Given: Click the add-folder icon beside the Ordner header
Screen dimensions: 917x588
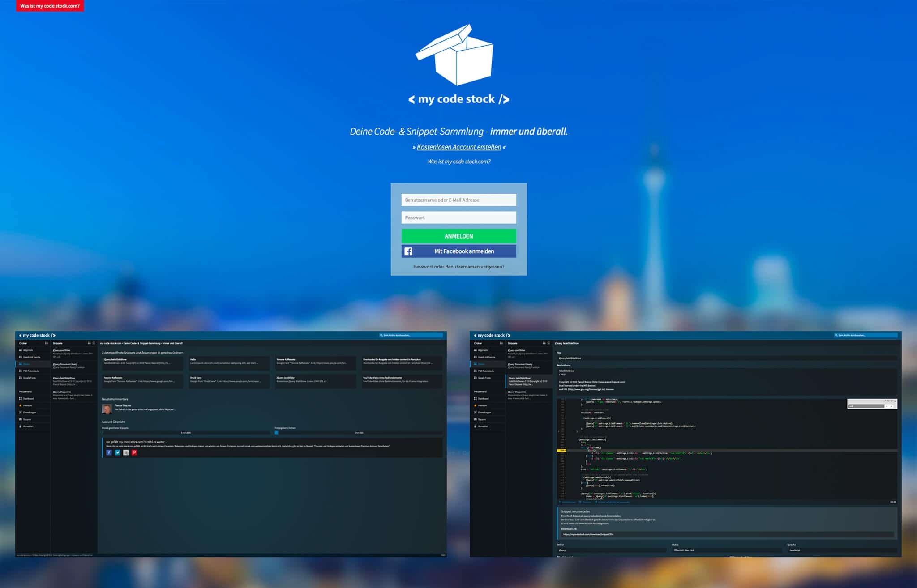Looking at the screenshot, I should click(x=47, y=343).
